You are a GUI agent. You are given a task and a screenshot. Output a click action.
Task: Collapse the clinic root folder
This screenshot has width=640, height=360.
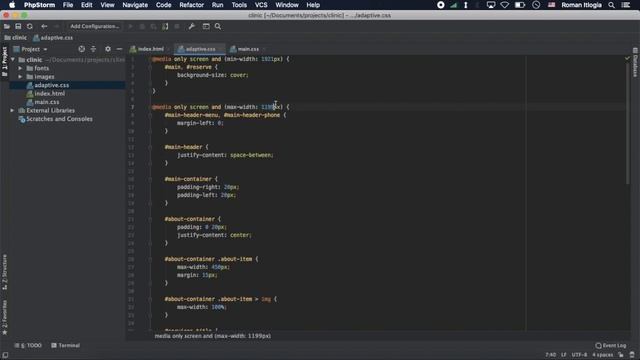tap(13, 60)
